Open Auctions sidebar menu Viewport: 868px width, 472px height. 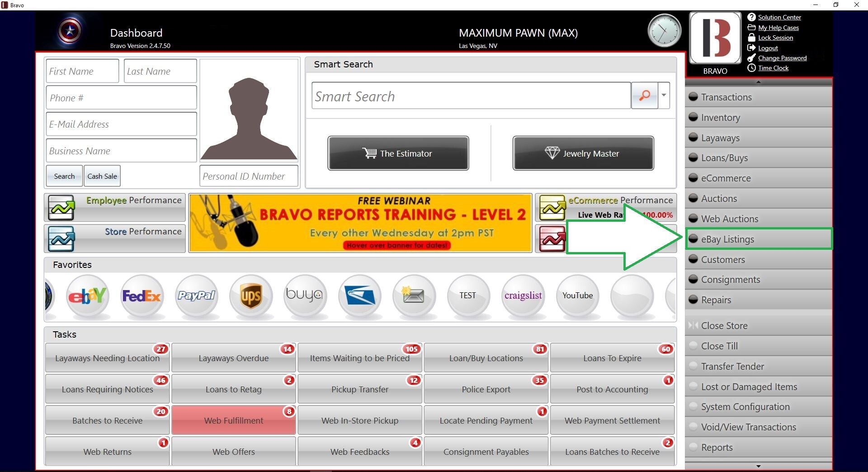coord(759,198)
